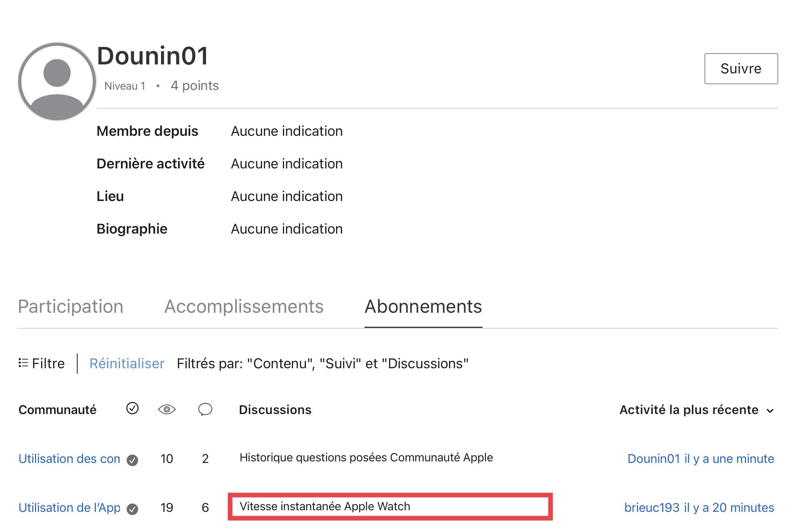Open the Participation tab
Image resolution: width=812 pixels, height=532 pixels.
71,307
